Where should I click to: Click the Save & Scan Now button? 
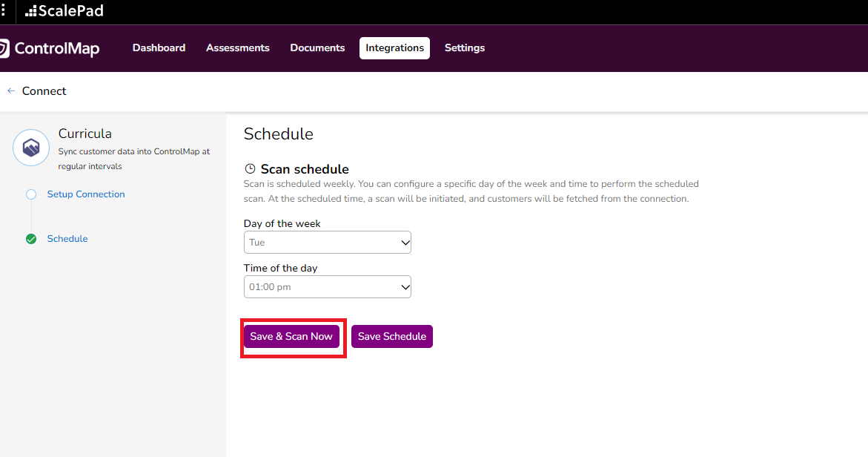pos(291,336)
